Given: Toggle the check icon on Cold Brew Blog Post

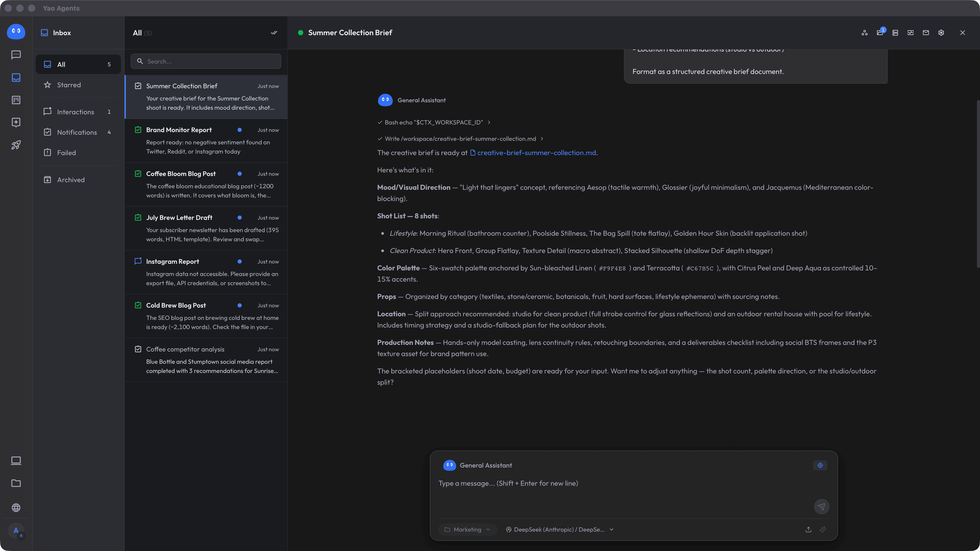Looking at the screenshot, I should click(138, 305).
